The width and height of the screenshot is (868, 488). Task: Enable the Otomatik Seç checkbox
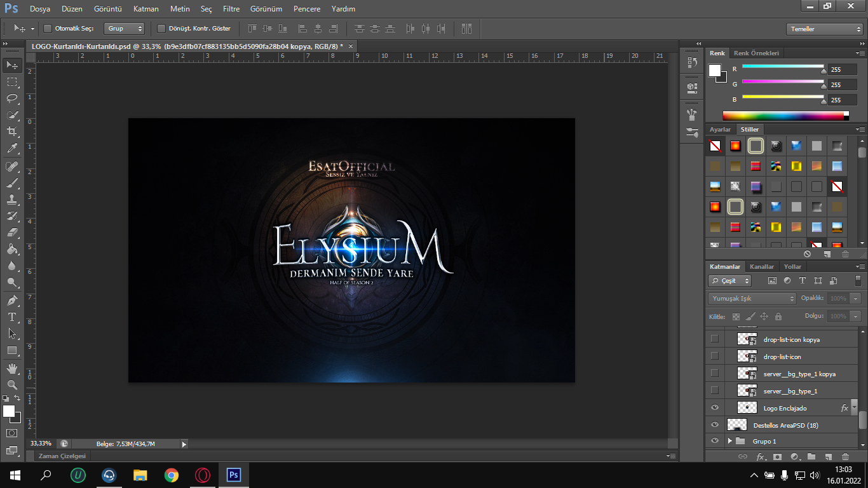point(48,29)
